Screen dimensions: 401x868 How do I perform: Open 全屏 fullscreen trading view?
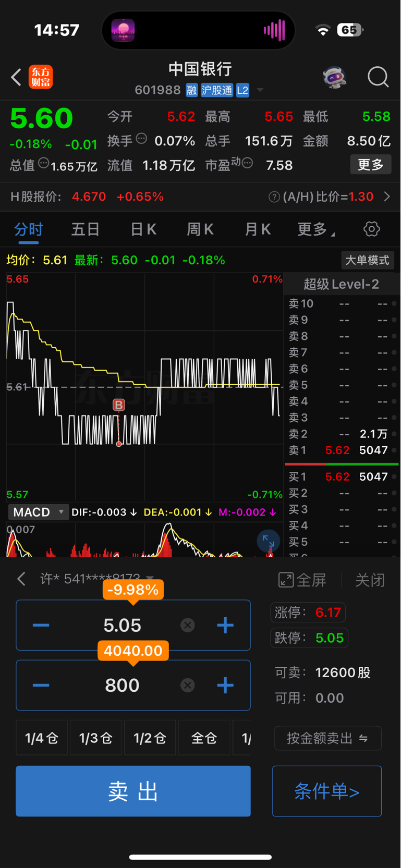click(302, 580)
